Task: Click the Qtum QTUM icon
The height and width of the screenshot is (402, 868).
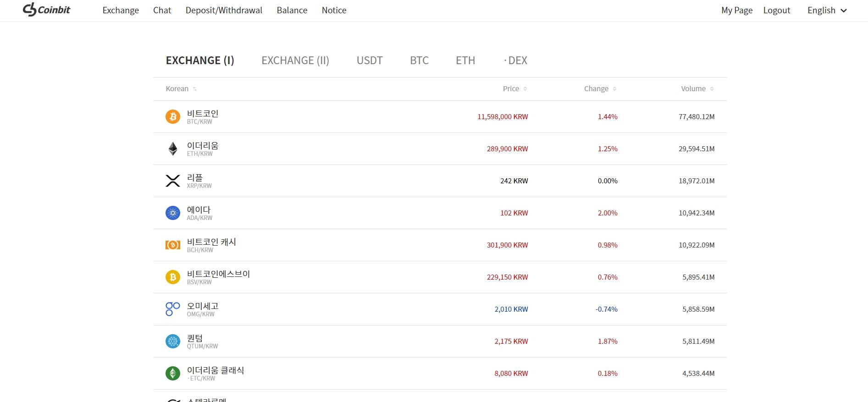Action: (173, 341)
